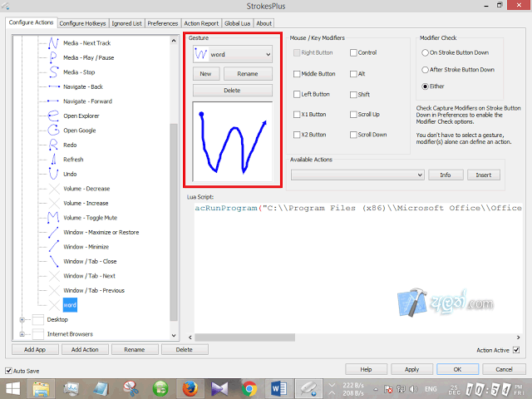
Task: Click the S gesture icon for Media - Stop
Action: pyautogui.click(x=53, y=72)
